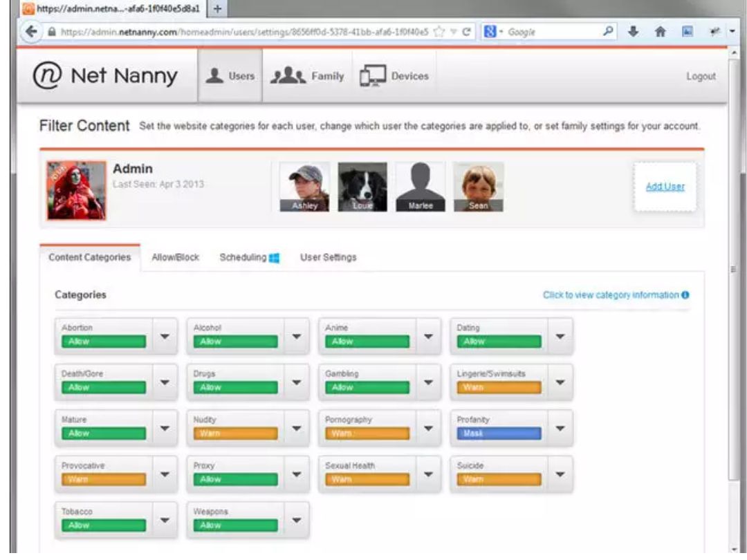Expand the Anime category dropdown

pos(428,337)
